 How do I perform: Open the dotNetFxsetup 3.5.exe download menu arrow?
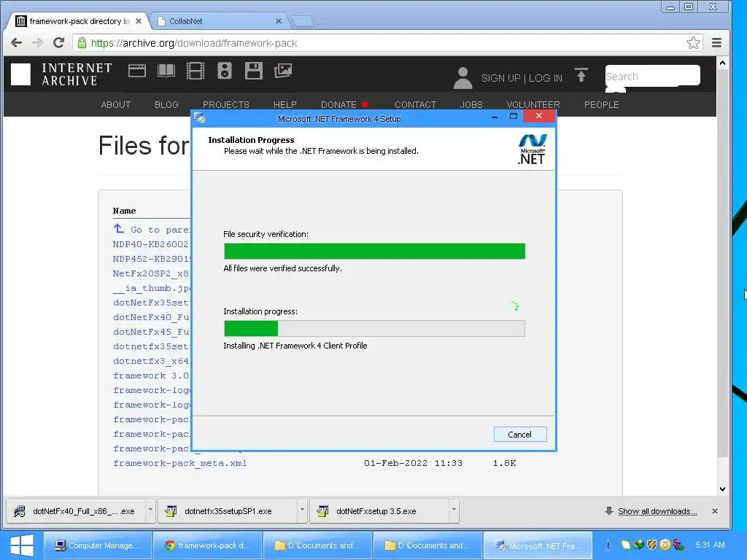(454, 510)
